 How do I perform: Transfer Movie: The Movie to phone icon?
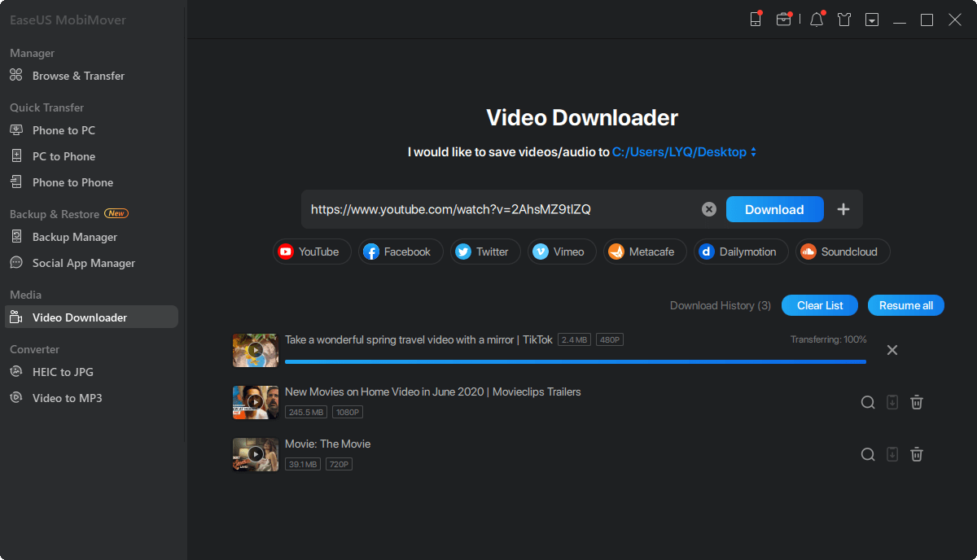(892, 454)
